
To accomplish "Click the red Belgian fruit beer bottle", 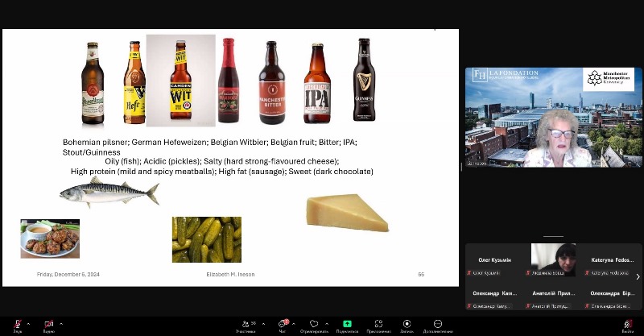I will [229, 81].
